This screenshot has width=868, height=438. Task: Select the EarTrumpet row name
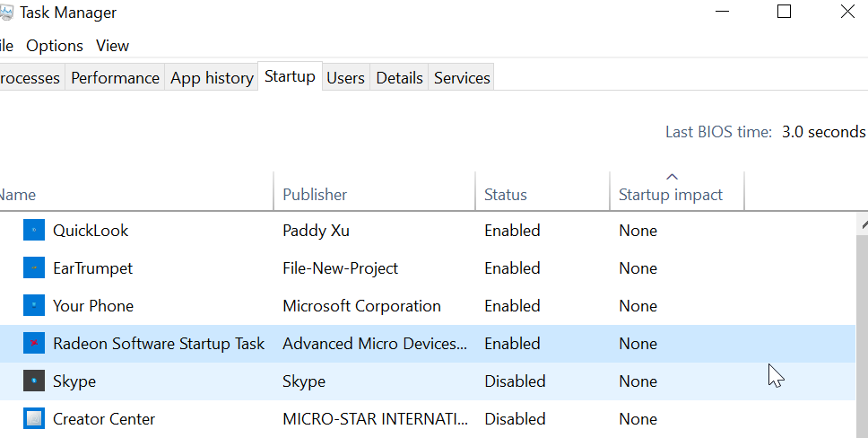pos(92,267)
